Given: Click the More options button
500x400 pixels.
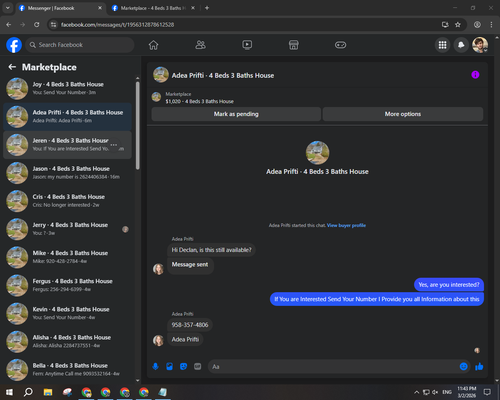Looking at the screenshot, I should 403,114.
